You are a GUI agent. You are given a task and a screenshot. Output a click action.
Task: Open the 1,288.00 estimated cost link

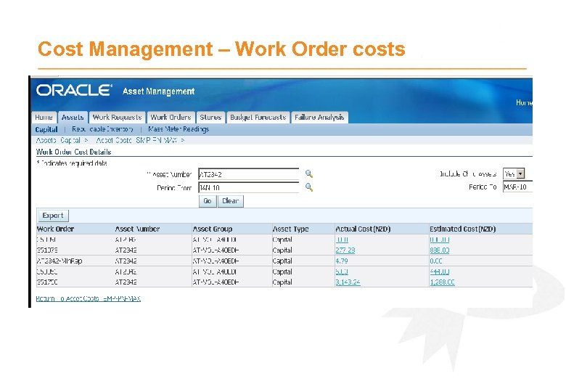pos(442,282)
